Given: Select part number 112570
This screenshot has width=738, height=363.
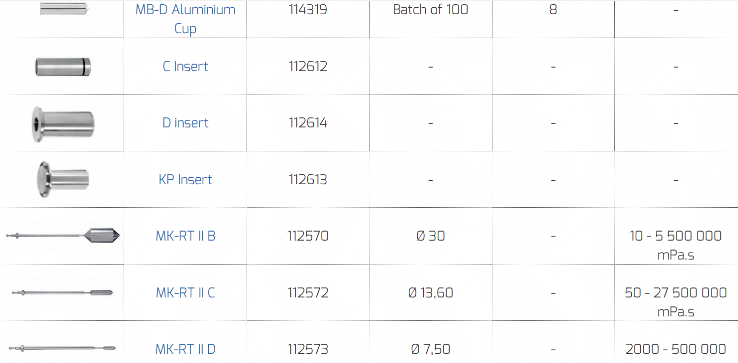Looking at the screenshot, I should (x=308, y=236).
